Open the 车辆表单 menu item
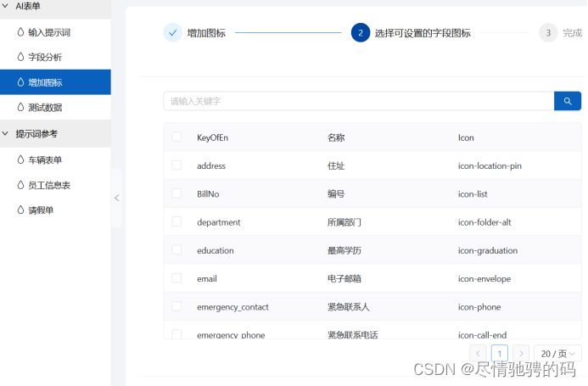The width and height of the screenshot is (588, 386). click(55, 159)
